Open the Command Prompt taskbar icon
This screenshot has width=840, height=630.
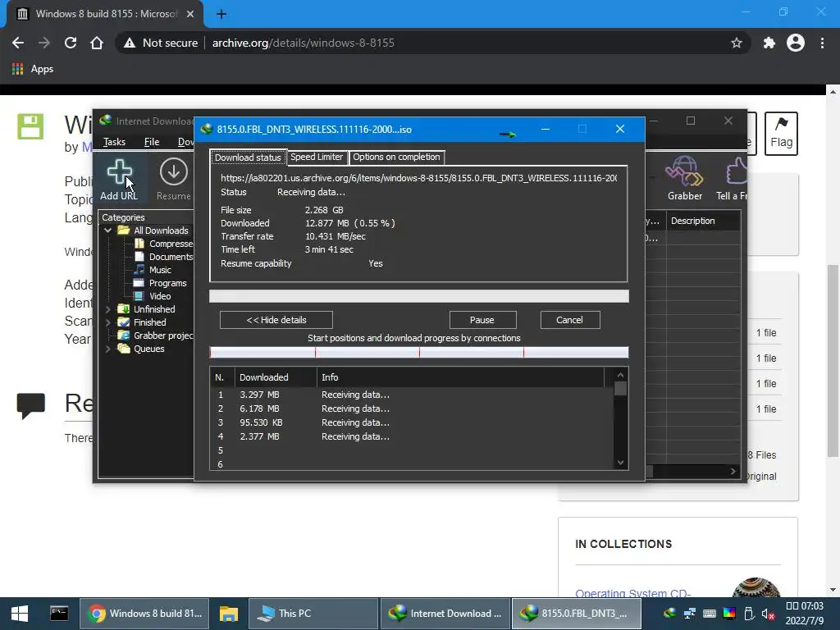click(x=59, y=614)
